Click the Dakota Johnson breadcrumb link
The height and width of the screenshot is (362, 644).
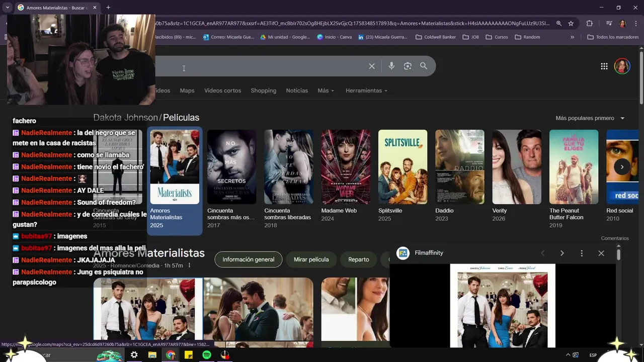pos(125,118)
